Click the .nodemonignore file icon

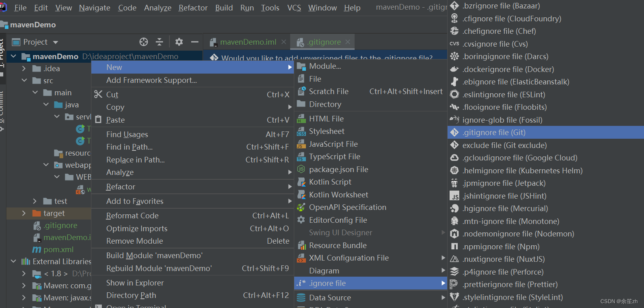(454, 234)
